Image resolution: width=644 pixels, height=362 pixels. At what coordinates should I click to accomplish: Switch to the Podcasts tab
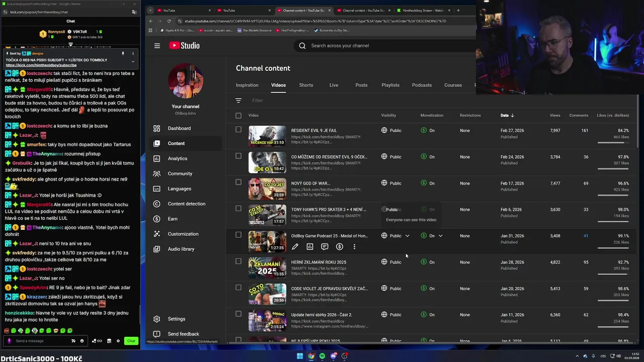[x=422, y=85]
